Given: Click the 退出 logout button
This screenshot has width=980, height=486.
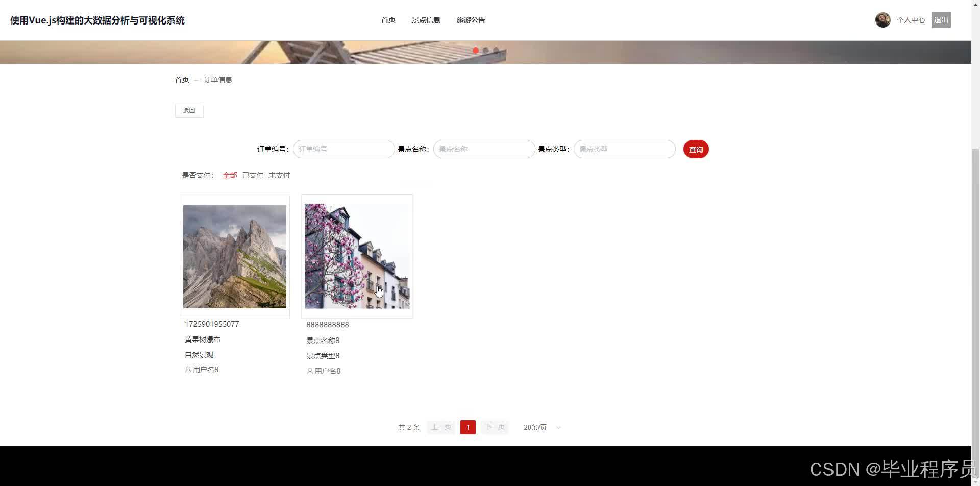Looking at the screenshot, I should point(941,20).
